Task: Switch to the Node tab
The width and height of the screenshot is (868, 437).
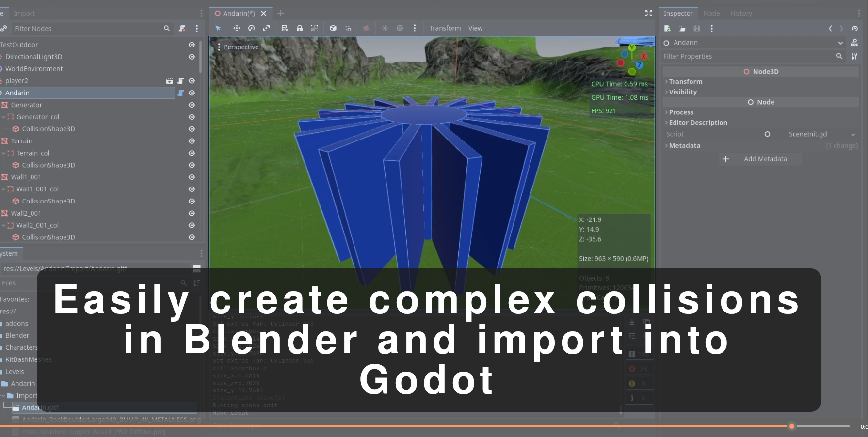Action: click(x=711, y=13)
